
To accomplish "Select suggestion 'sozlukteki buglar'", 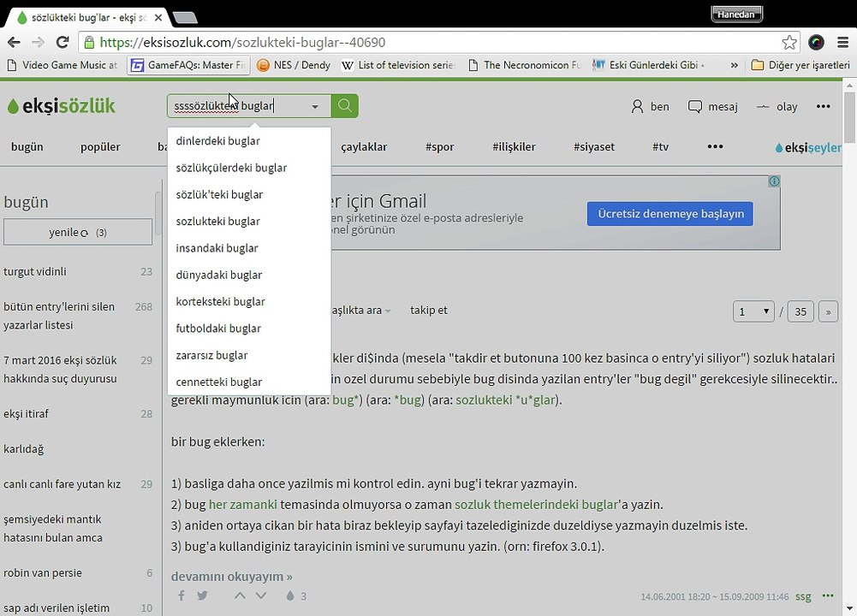I will pos(249,222).
